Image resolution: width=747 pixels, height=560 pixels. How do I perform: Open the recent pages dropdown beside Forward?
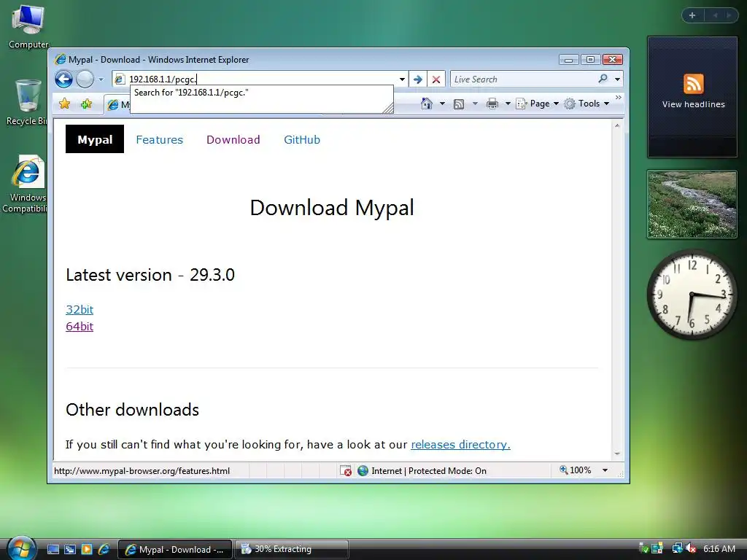pyautogui.click(x=101, y=79)
